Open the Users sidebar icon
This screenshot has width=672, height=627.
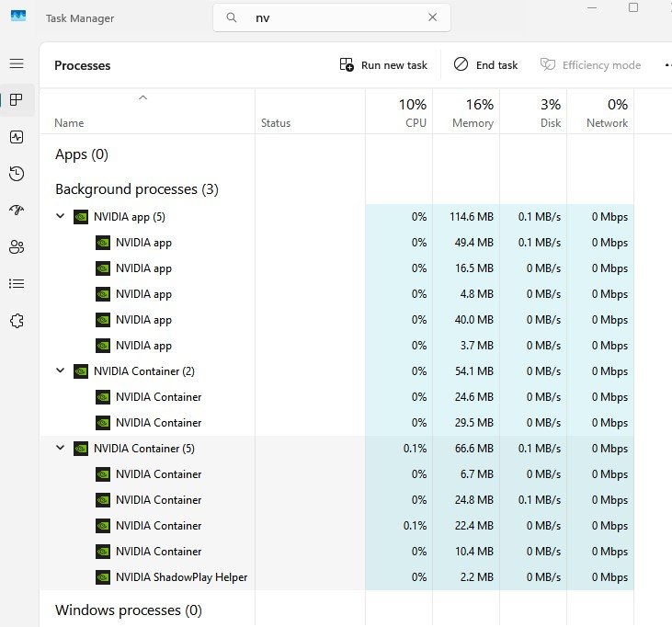(17, 247)
